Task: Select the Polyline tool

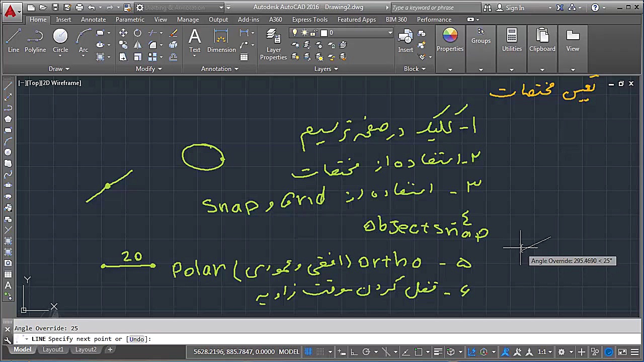Action: [35, 40]
